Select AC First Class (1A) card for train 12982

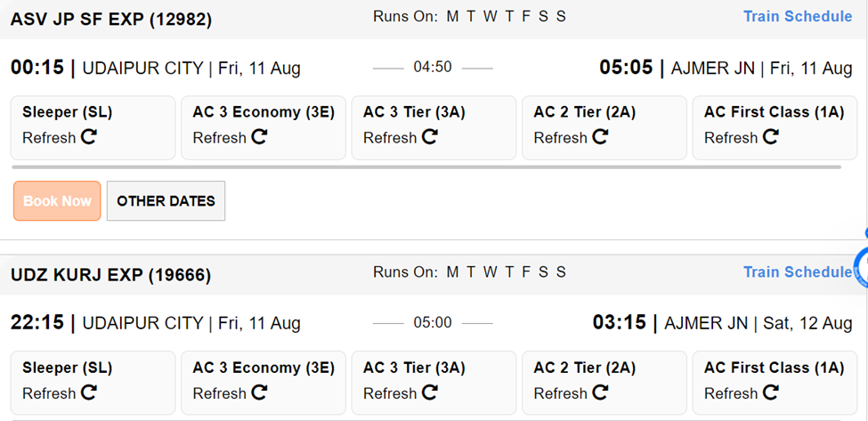774,112
